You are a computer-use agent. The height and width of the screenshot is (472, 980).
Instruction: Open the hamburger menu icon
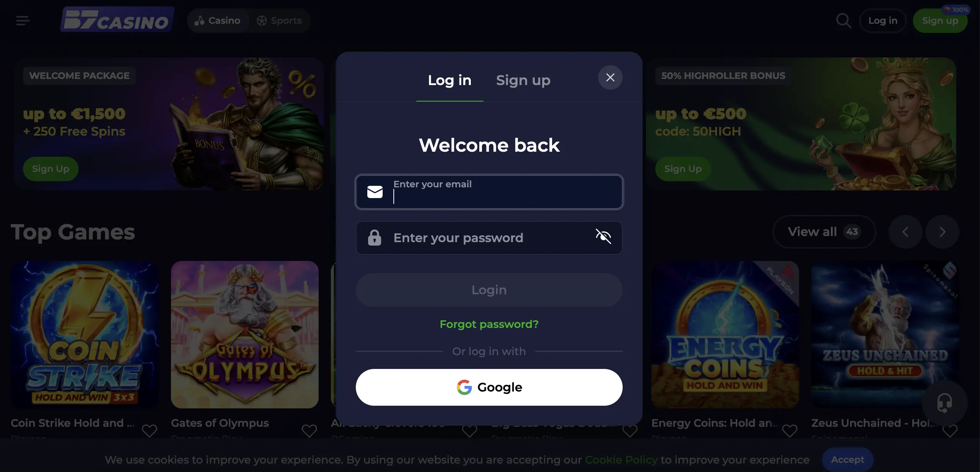23,21
